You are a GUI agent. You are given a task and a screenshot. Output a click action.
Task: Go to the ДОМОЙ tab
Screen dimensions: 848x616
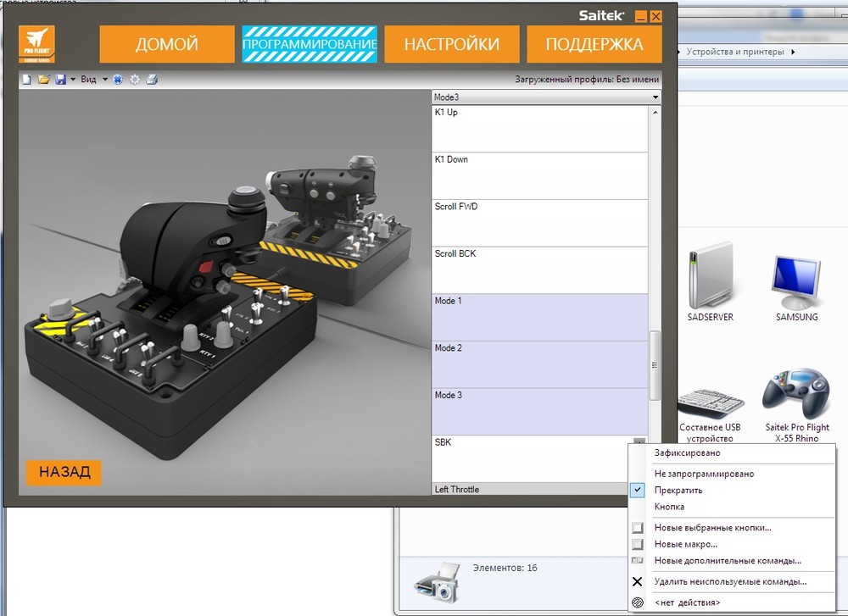click(166, 44)
